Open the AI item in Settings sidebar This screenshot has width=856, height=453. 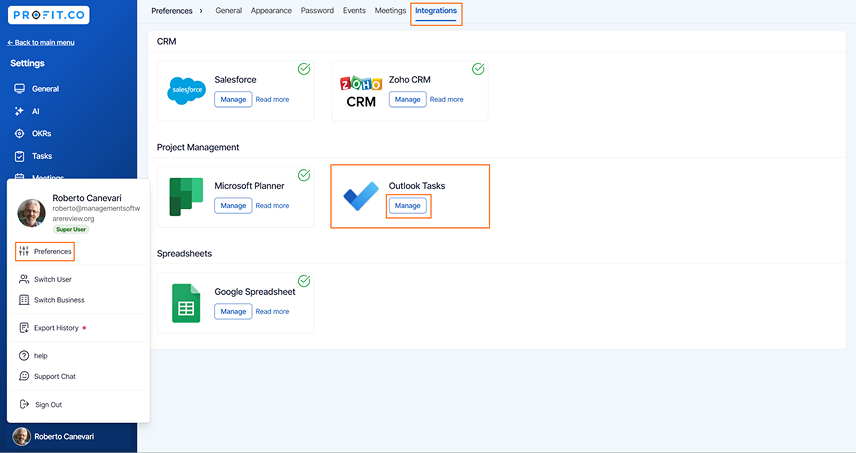tap(35, 111)
